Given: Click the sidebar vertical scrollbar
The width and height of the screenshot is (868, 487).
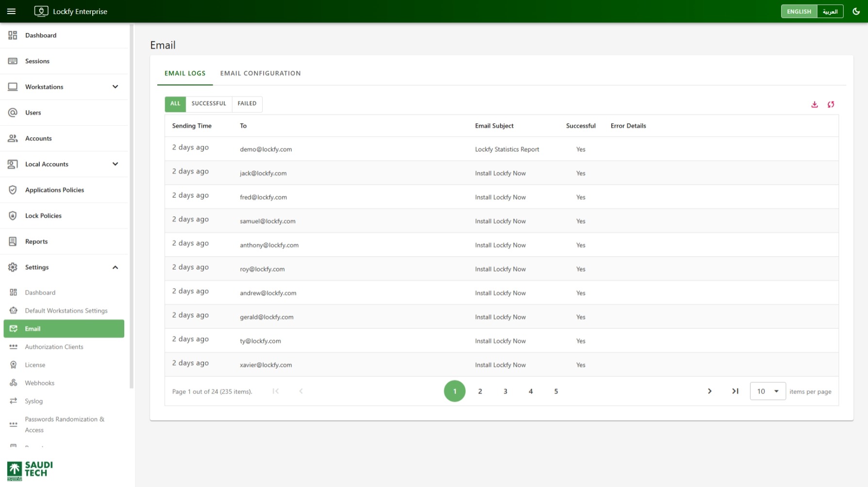Looking at the screenshot, I should click(x=132, y=206).
